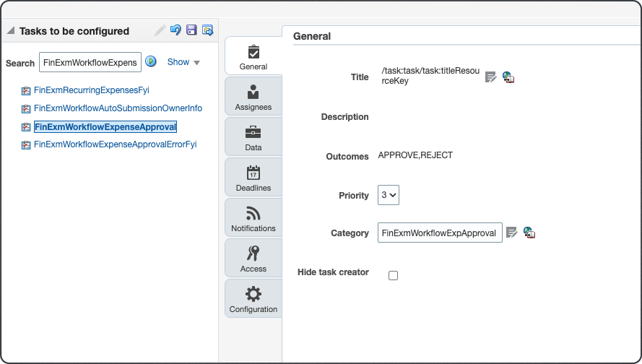Select the FinExmWorkflowExpenseApprovalErrorFyi task link
642x364 pixels.
coord(115,144)
